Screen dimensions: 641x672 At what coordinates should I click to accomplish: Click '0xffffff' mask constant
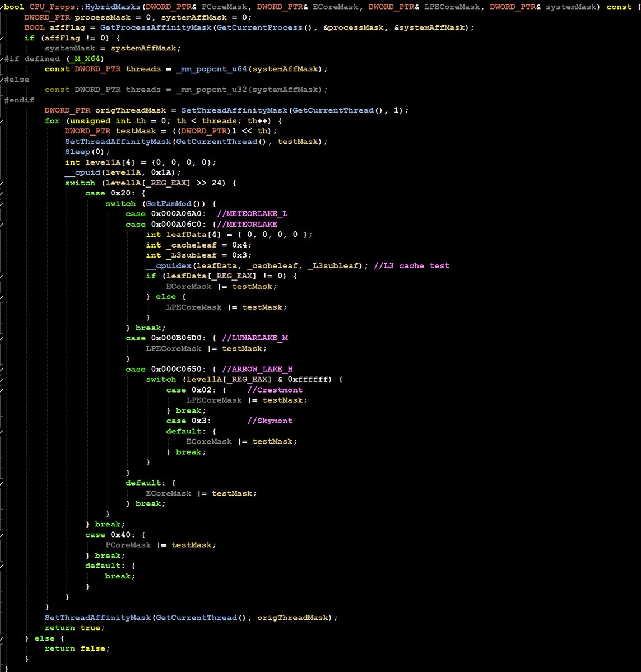point(308,380)
